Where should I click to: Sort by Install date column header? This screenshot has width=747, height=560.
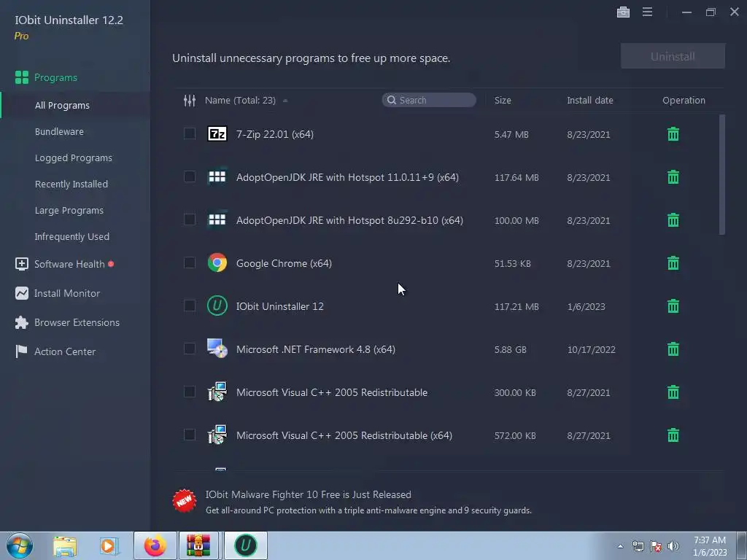pyautogui.click(x=589, y=100)
